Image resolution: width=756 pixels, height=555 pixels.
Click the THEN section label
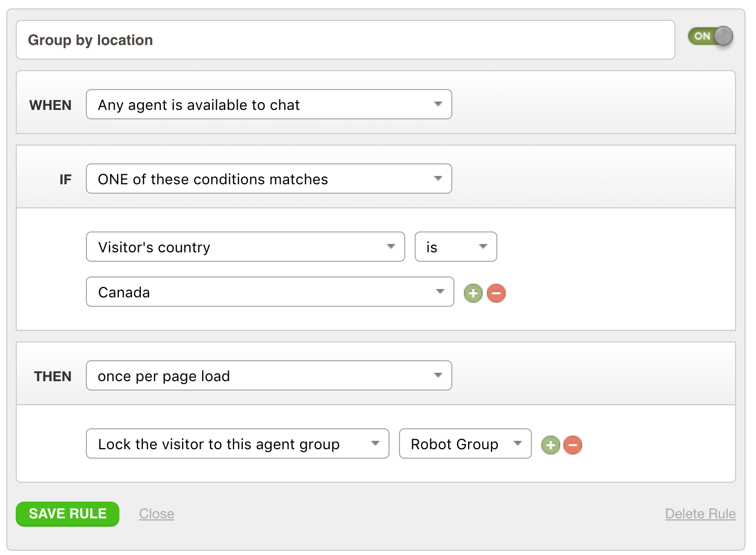coord(52,376)
